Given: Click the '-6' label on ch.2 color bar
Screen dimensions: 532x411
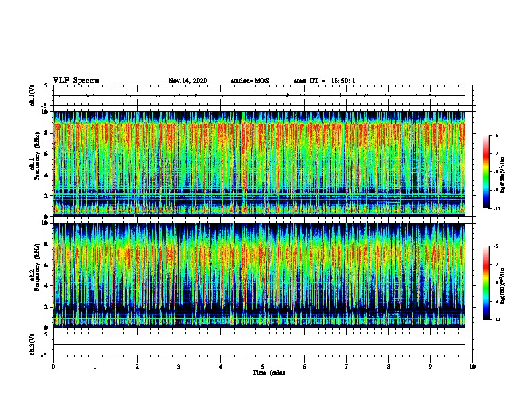Looking at the screenshot, I should (x=496, y=246).
